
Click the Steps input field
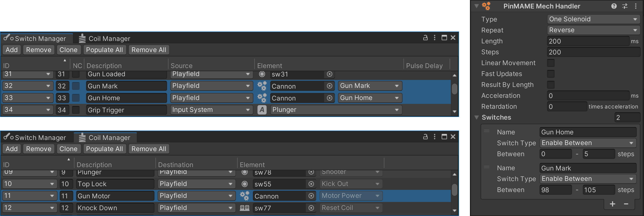click(593, 52)
